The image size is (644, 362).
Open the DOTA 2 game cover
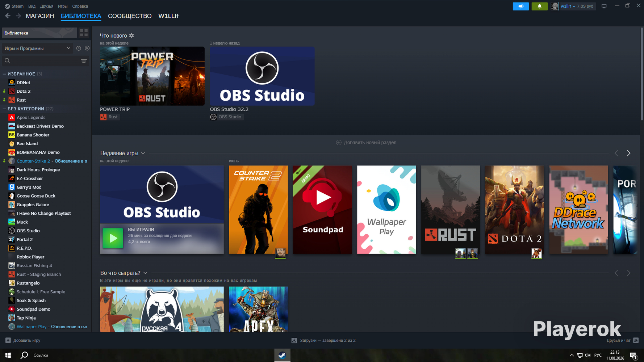point(515,210)
